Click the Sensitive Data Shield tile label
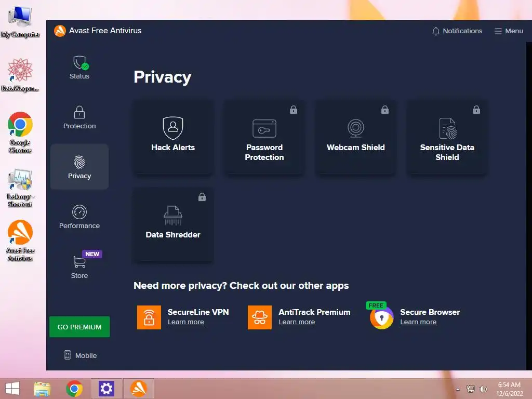Screen dimensions: 532x399 [447, 152]
